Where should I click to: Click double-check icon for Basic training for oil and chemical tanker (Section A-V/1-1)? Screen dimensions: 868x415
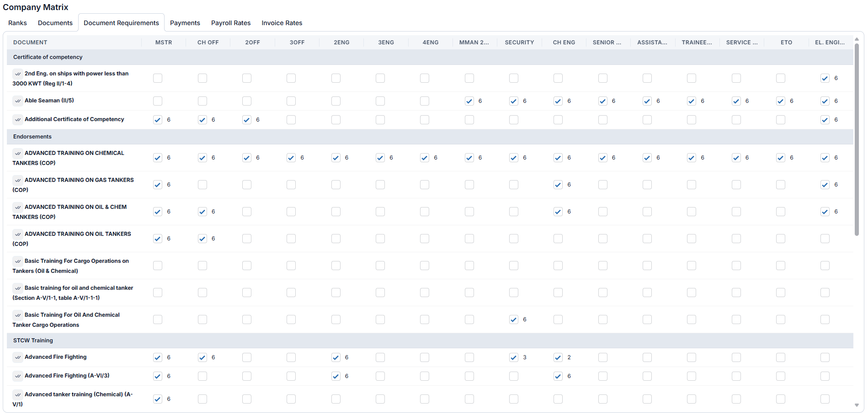(18, 288)
